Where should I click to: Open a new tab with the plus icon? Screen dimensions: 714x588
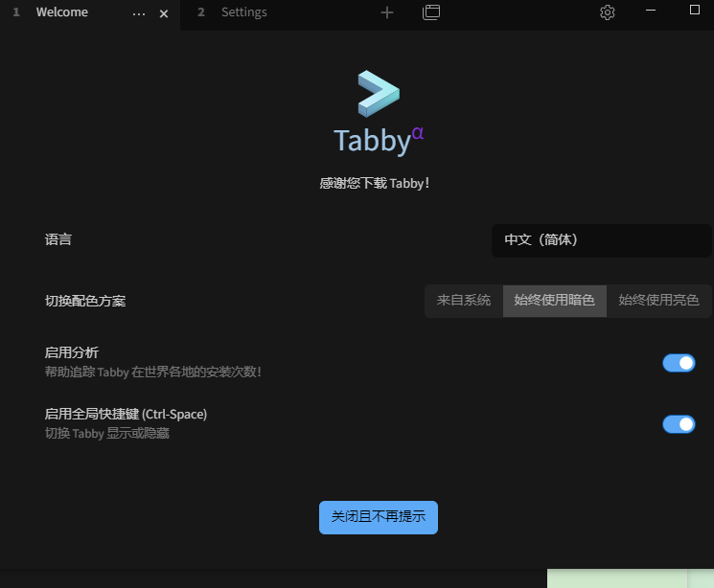click(x=387, y=12)
